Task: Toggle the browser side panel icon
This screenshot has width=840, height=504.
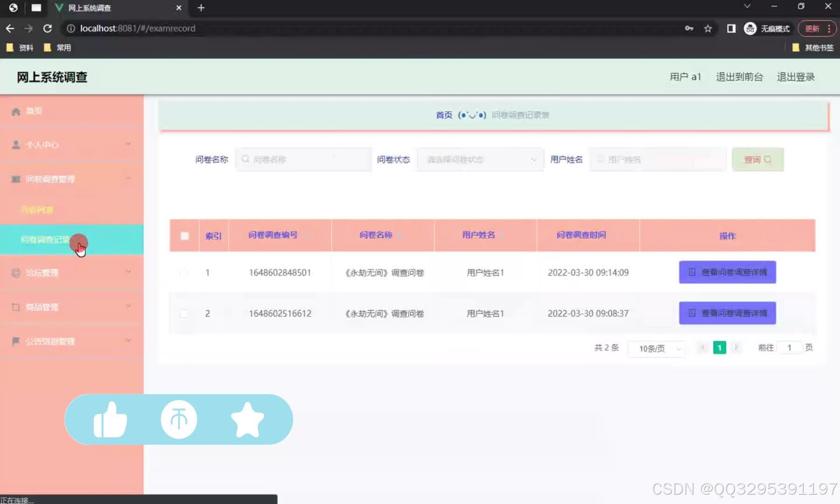Action: 731,28
